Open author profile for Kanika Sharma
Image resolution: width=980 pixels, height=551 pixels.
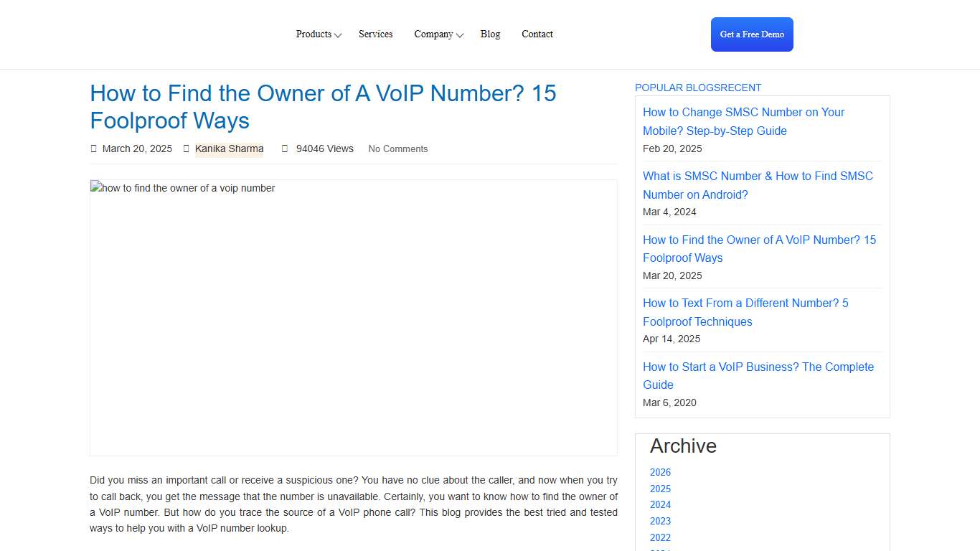click(229, 149)
